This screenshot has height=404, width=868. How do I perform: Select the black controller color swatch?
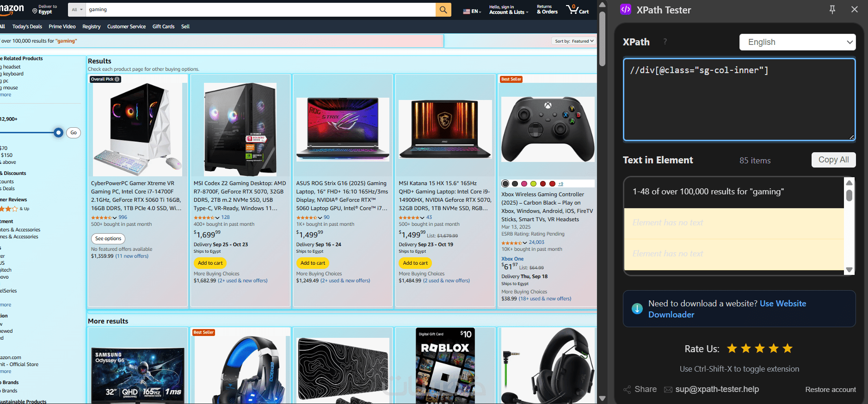click(x=505, y=184)
